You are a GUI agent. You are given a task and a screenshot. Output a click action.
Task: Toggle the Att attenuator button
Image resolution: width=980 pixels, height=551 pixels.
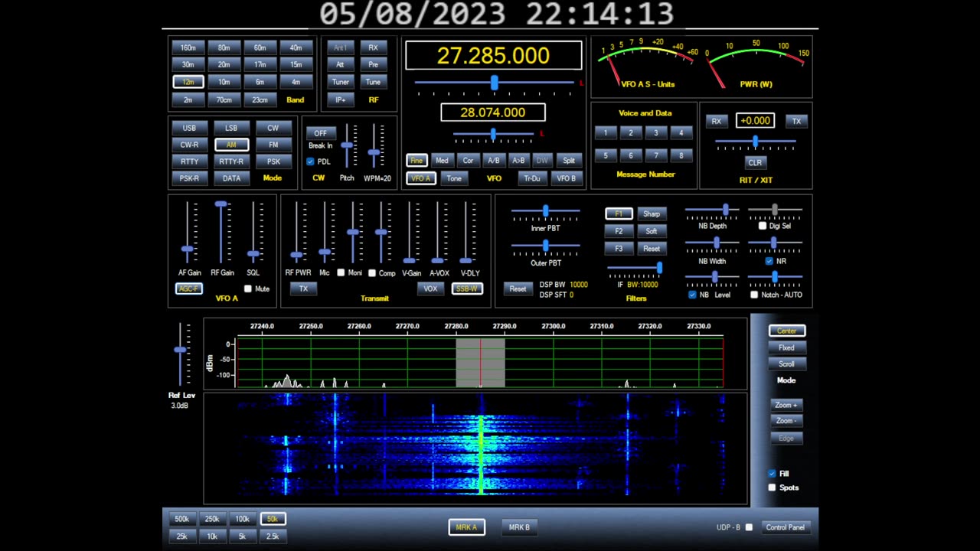click(340, 64)
